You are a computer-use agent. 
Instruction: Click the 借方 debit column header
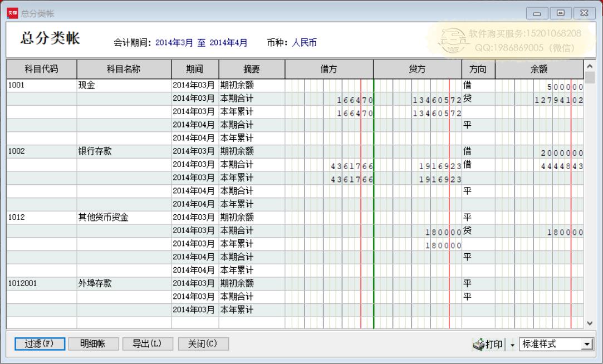[329, 69]
